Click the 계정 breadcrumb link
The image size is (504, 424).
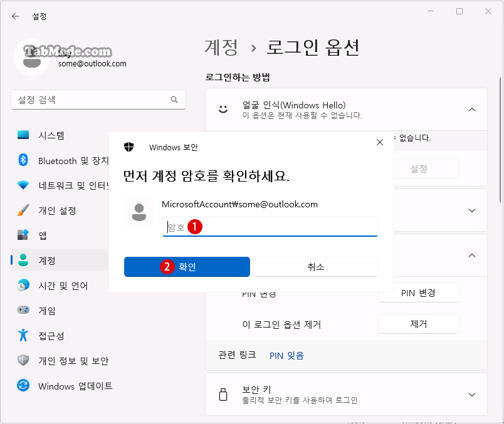click(x=221, y=48)
